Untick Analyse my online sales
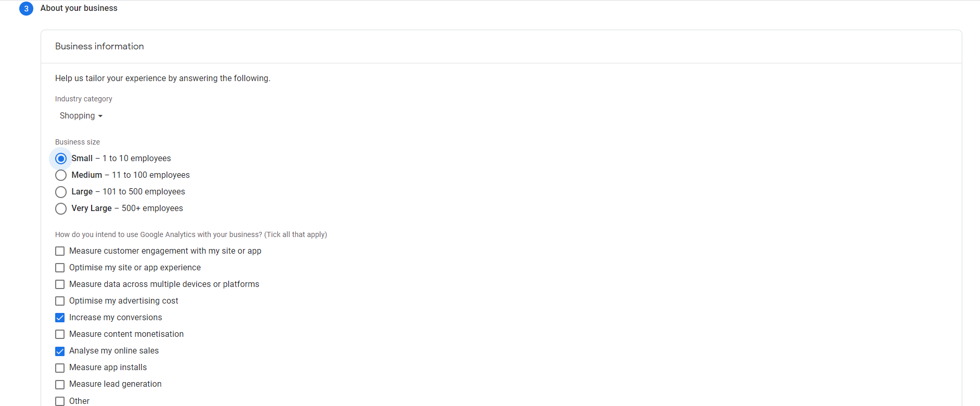 [x=60, y=351]
